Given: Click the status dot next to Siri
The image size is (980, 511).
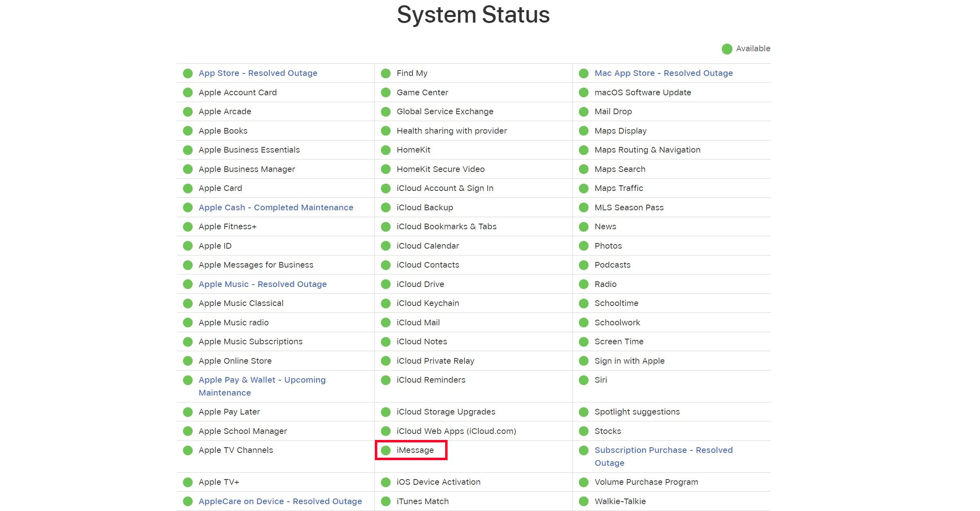Looking at the screenshot, I should point(584,380).
